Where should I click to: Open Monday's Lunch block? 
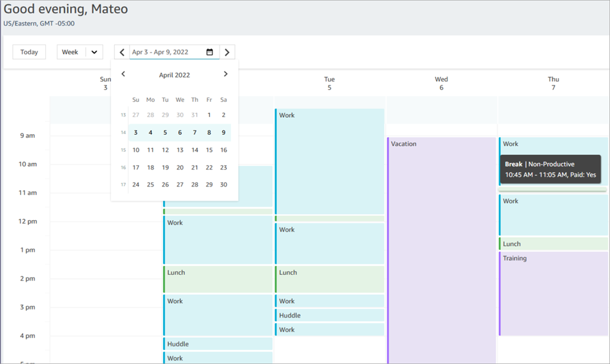218,279
